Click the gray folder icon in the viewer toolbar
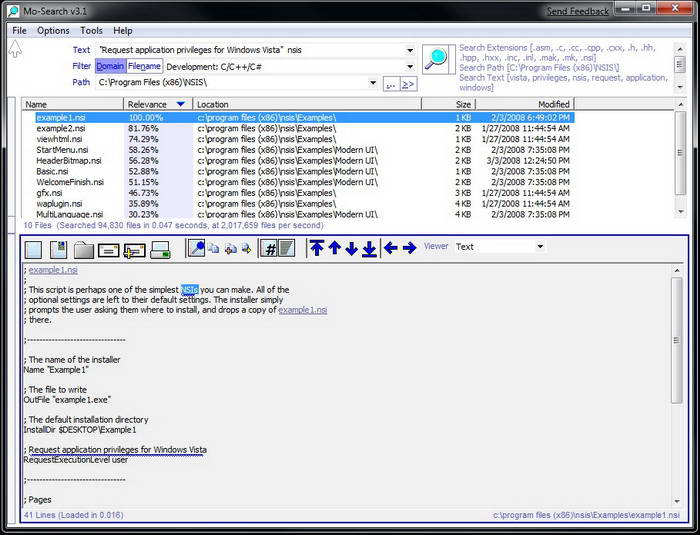This screenshot has width=700, height=535. pos(83,249)
